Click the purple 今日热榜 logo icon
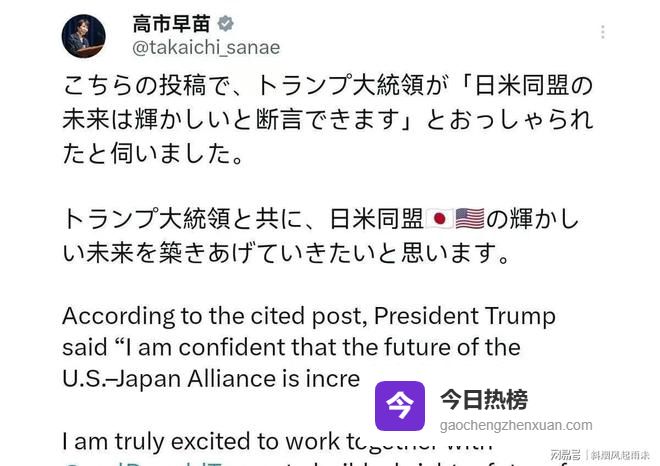 click(x=399, y=405)
